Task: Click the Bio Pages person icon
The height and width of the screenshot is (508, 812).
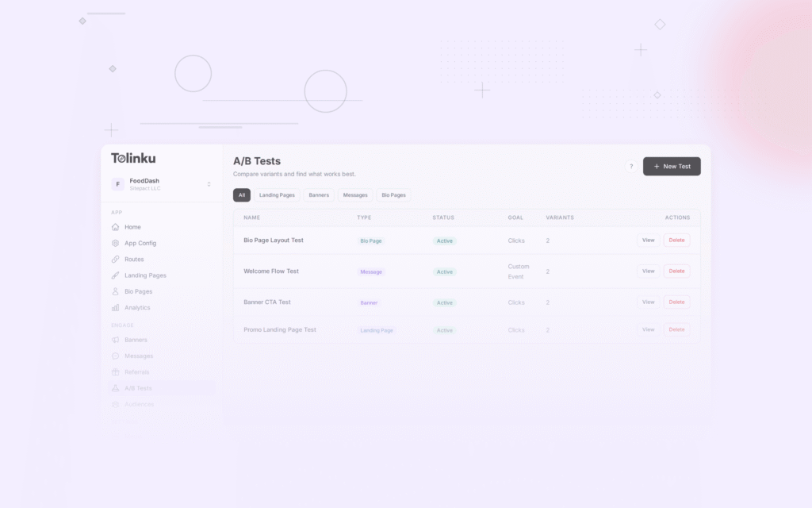Action: [x=116, y=291]
